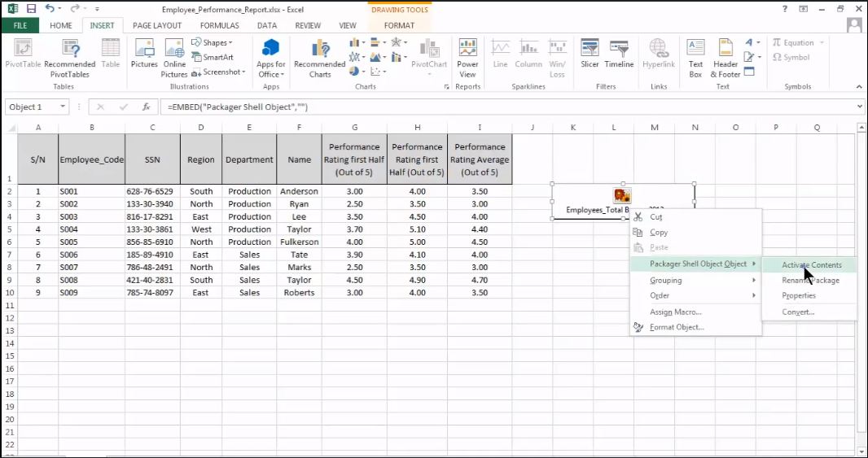Insert Pictures from file
Screen dimensions: 868x458
[144, 55]
